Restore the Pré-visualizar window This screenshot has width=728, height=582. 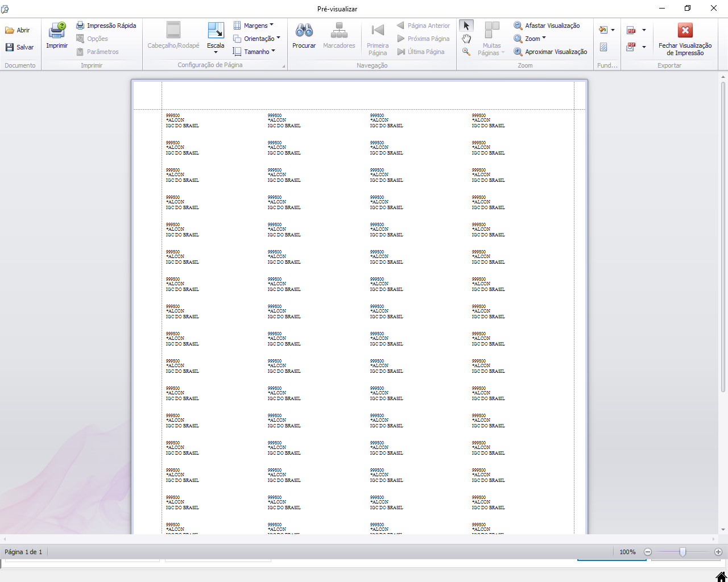[688, 9]
